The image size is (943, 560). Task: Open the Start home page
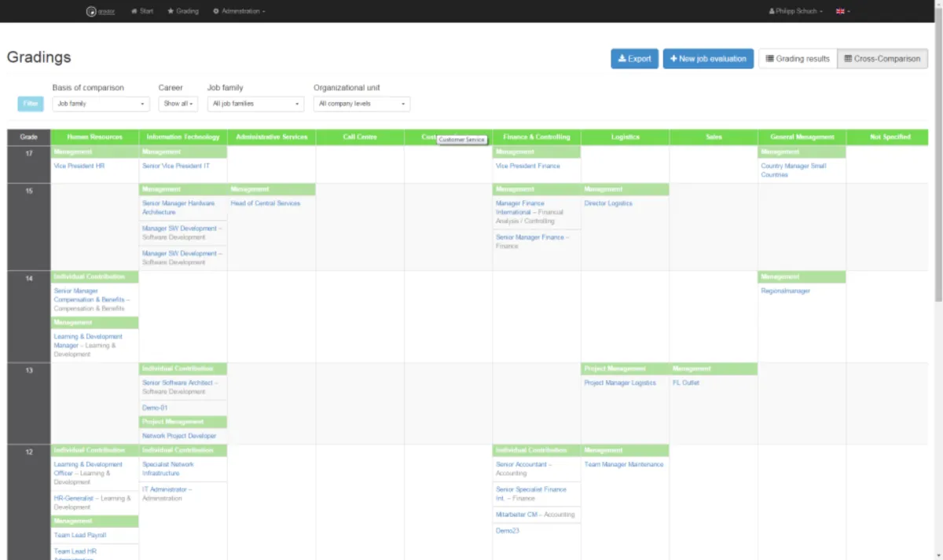click(x=142, y=11)
